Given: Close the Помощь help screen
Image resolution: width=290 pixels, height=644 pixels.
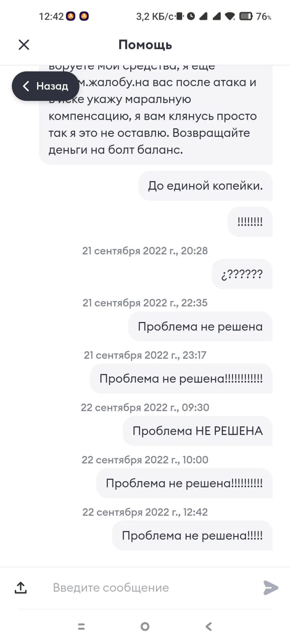Looking at the screenshot, I should 24,45.
